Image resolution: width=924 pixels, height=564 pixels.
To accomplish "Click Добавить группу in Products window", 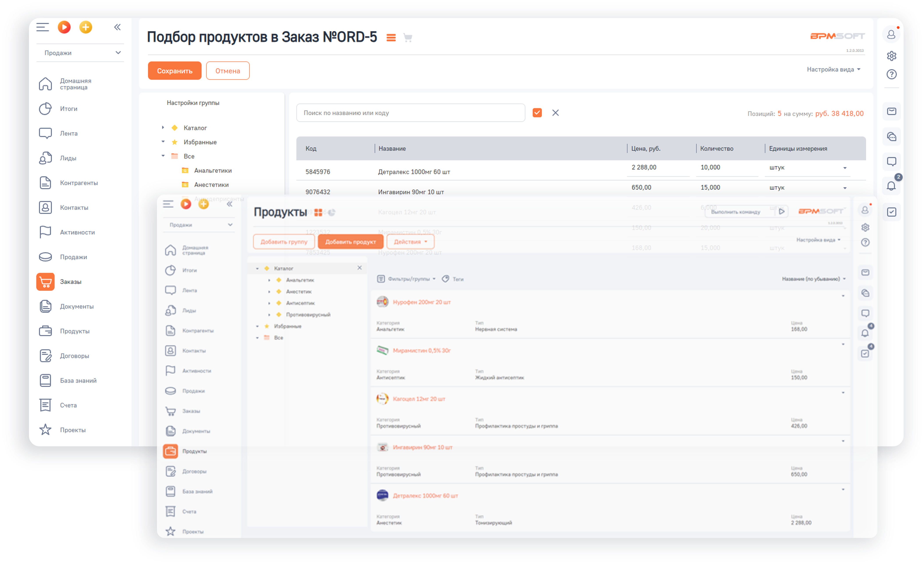I will [x=284, y=242].
